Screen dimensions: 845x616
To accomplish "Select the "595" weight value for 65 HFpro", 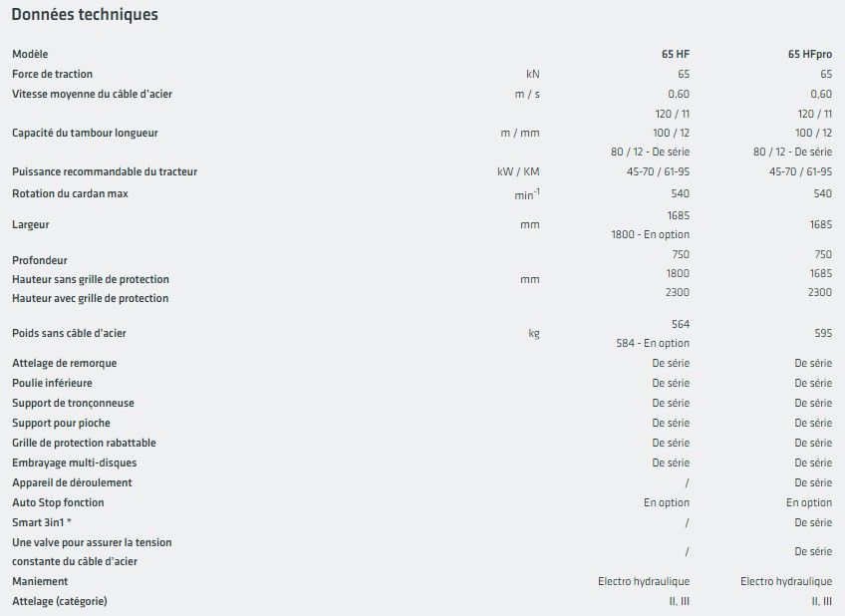I will [822, 334].
